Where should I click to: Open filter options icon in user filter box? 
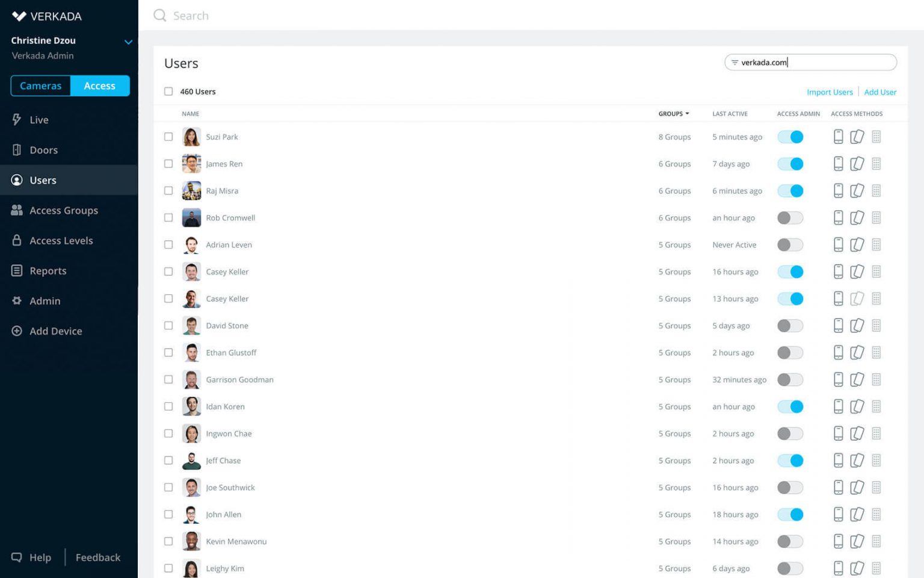pos(735,63)
